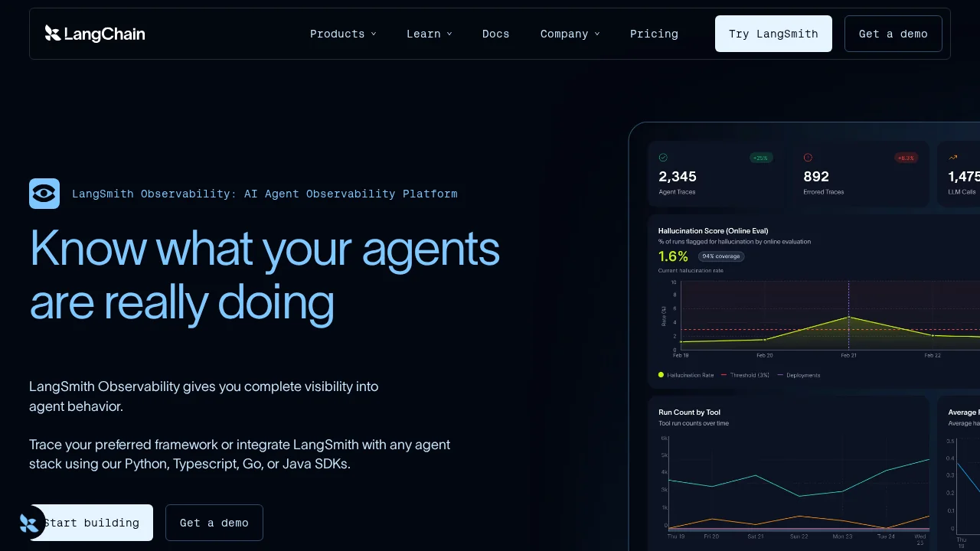Click the 94% coverage badge
Viewport: 980px width, 551px height.
coord(720,256)
